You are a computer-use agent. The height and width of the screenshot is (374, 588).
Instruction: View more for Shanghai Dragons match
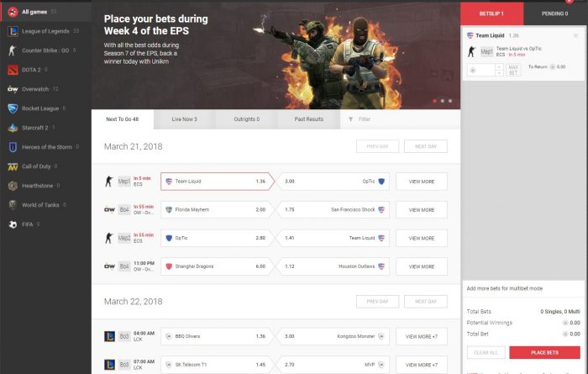pos(422,266)
